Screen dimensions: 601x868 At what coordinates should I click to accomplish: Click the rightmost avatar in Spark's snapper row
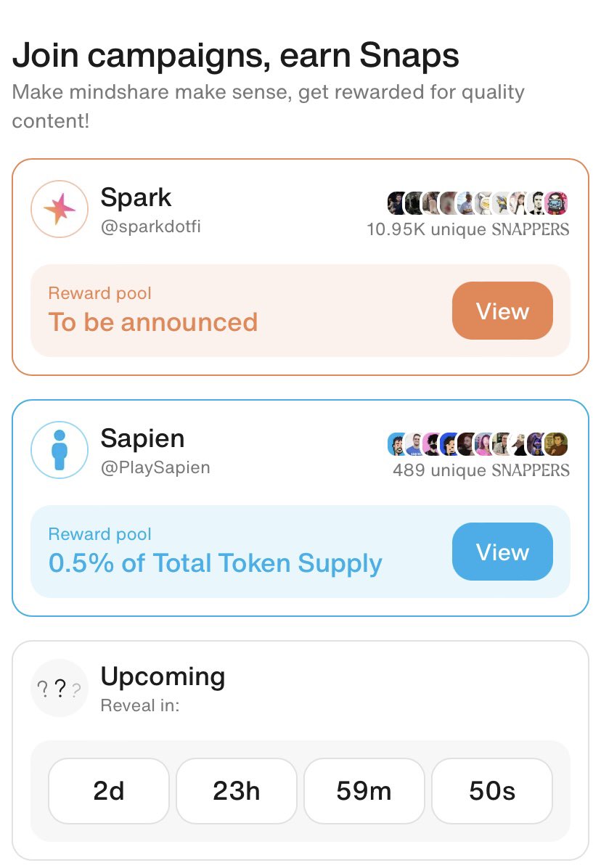coord(556,203)
